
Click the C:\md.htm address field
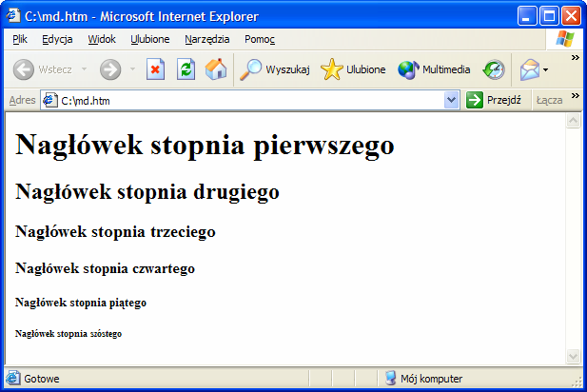[250, 100]
